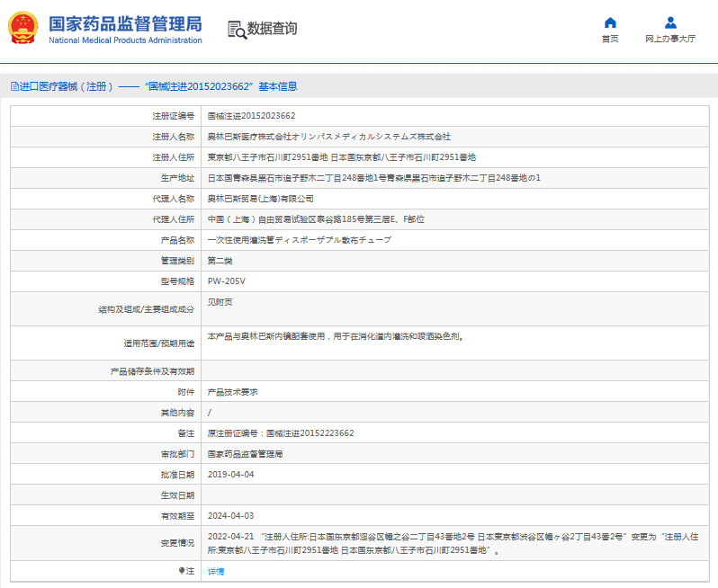Select the 第二类 value
The width and height of the screenshot is (718, 588).
point(220,261)
